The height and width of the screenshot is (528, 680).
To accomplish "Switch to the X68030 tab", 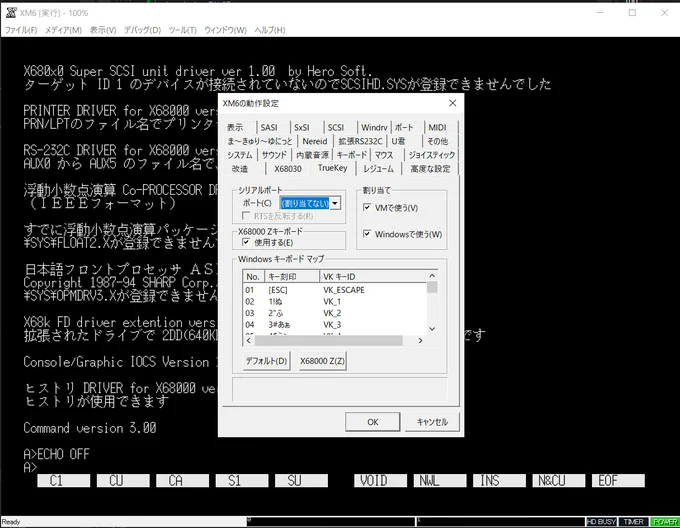I will 288,169.
